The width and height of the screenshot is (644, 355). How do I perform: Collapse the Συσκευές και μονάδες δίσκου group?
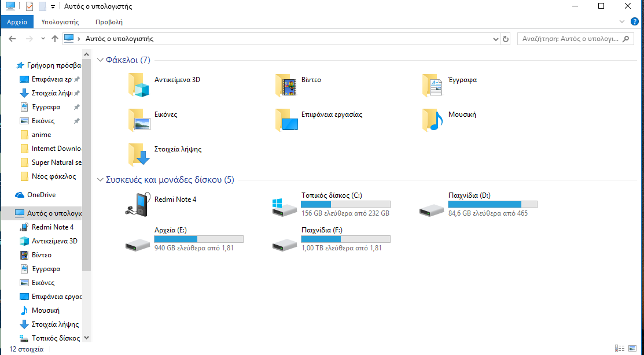[100, 180]
